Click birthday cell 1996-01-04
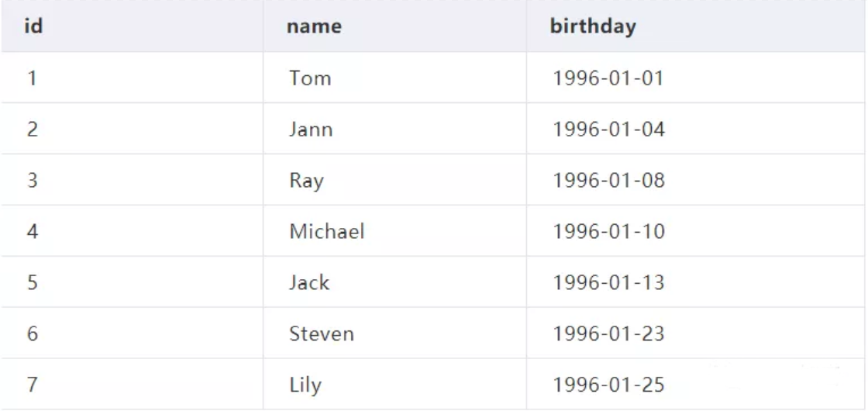This screenshot has height=411, width=868. (608, 130)
